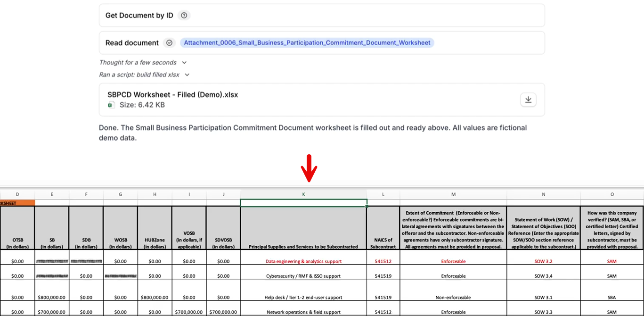Click the Statement of Work Reference header cell
644x316 pixels.
543,228
